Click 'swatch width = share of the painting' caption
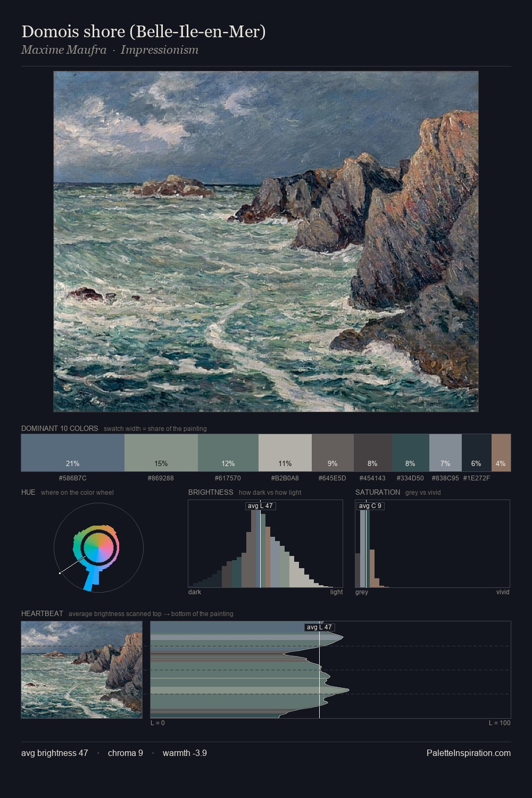Viewport: 532px width, 798px height. click(155, 429)
